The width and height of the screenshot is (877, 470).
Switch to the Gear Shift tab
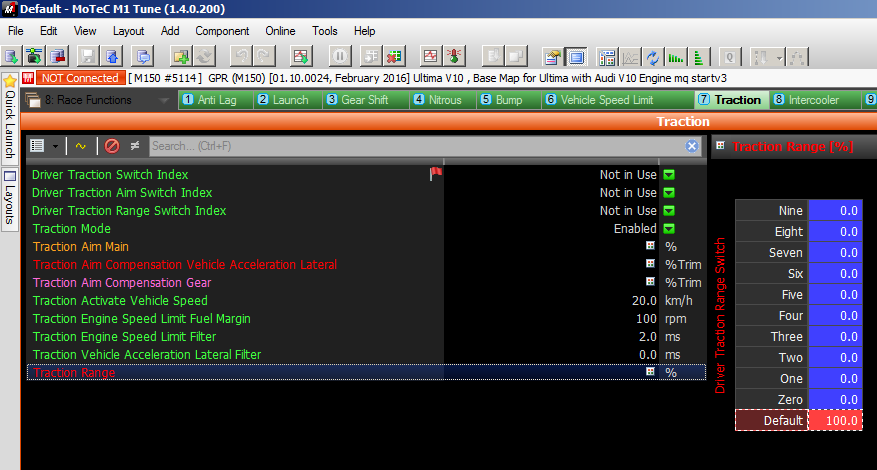tap(365, 100)
